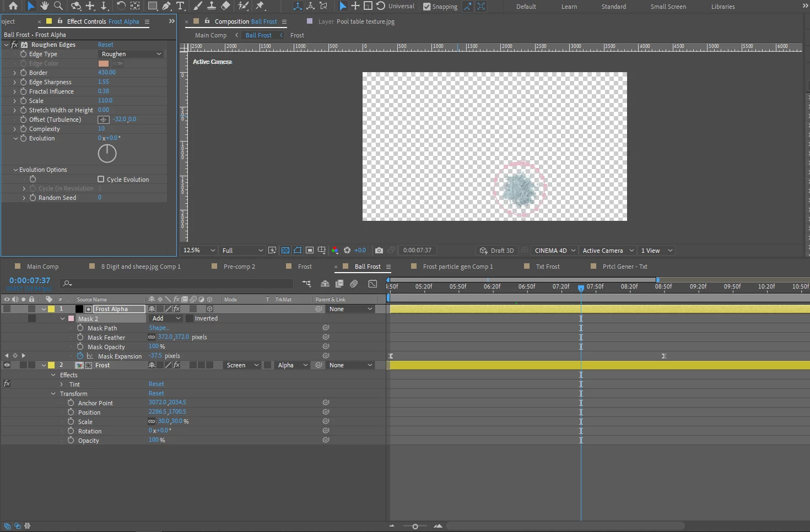This screenshot has width=810, height=532.
Task: Toggle 3D switch on Frost Alpha layer
Action: pos(209,309)
